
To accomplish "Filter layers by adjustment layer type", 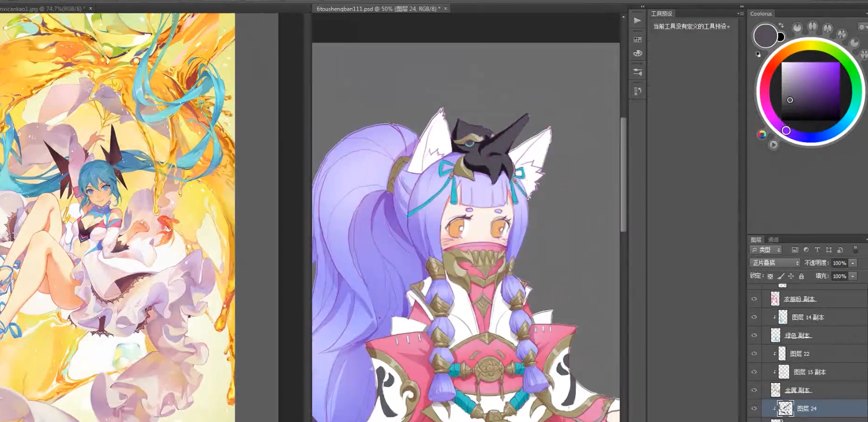I will (806, 250).
